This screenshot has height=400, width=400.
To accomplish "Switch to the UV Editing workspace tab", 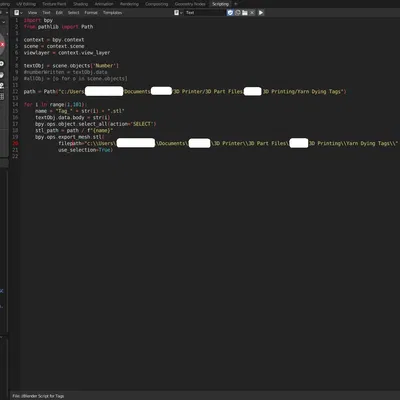I will coord(26,4).
